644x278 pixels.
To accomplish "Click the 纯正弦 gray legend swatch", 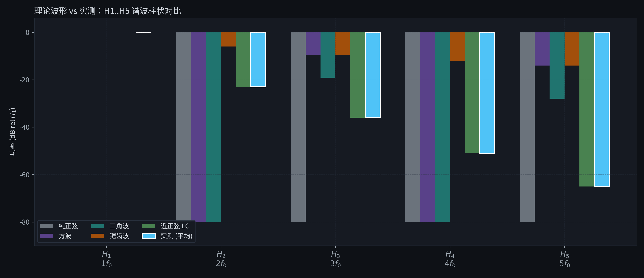I will pos(47,226).
